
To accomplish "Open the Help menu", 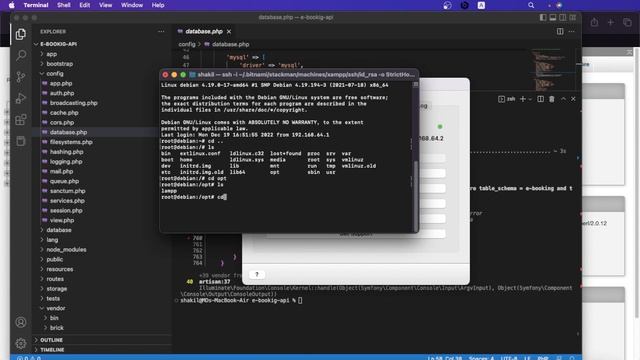I will pyautogui.click(x=158, y=5).
